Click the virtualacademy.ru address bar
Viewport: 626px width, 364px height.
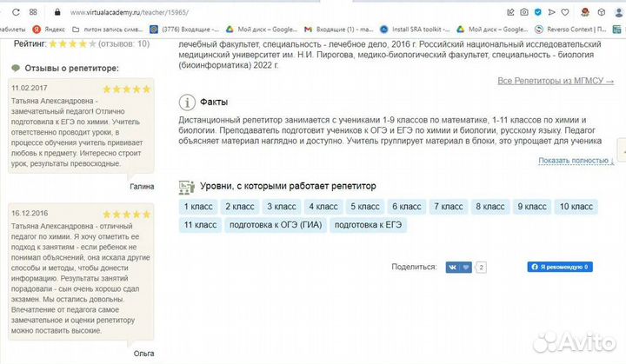coord(130,12)
